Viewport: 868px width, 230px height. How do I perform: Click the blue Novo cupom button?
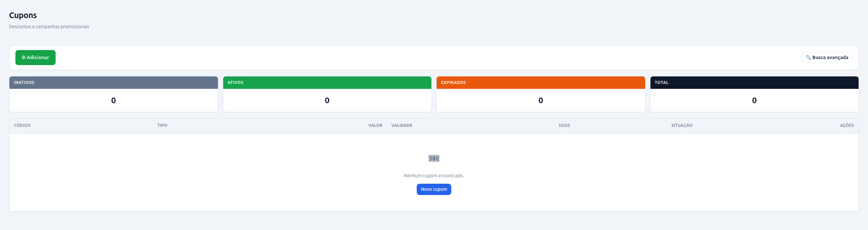click(434, 189)
